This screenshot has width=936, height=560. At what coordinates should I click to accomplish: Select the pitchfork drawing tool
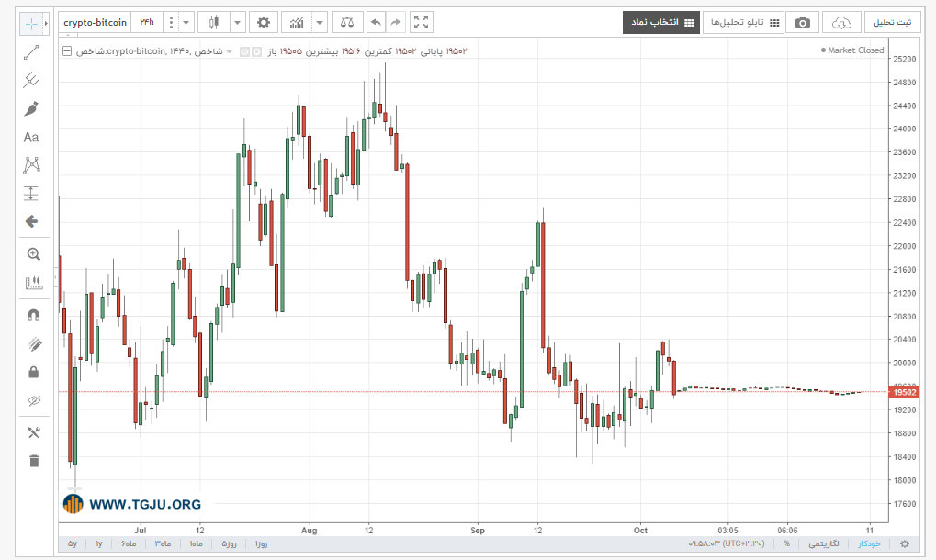tap(31, 81)
